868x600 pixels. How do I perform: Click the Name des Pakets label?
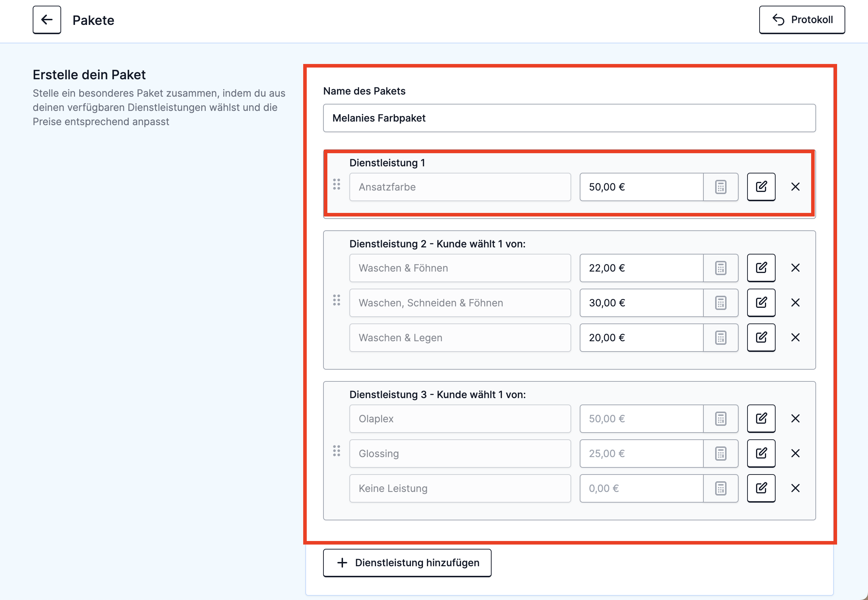(x=364, y=91)
